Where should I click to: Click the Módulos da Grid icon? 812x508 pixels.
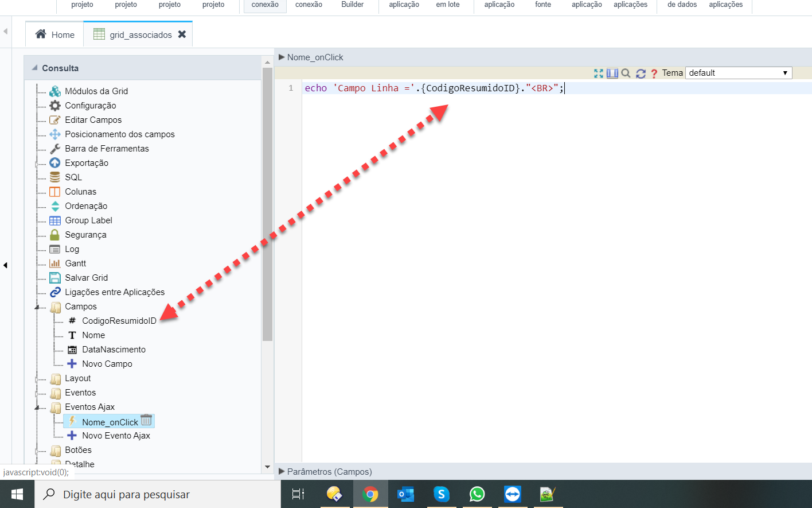pyautogui.click(x=55, y=91)
